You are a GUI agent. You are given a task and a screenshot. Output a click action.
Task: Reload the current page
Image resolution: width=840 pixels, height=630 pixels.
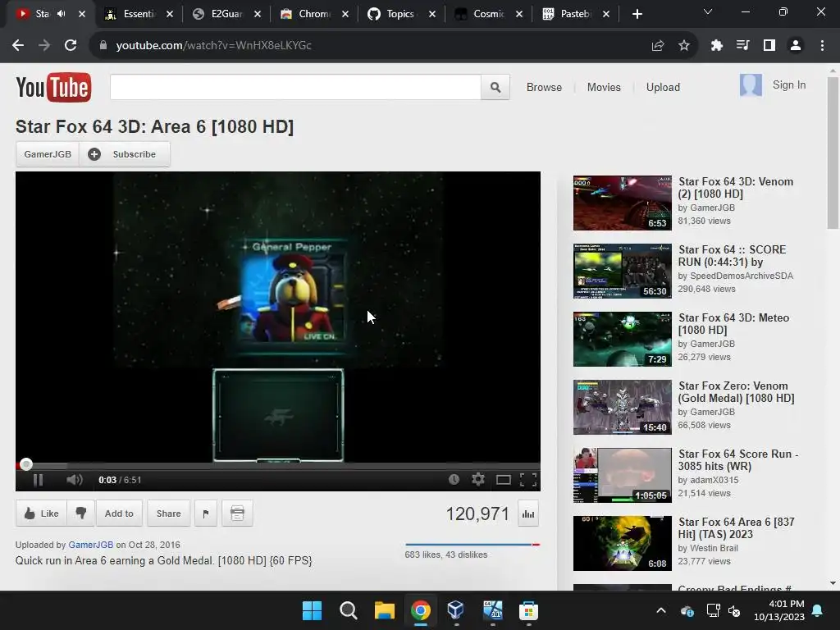tap(71, 46)
